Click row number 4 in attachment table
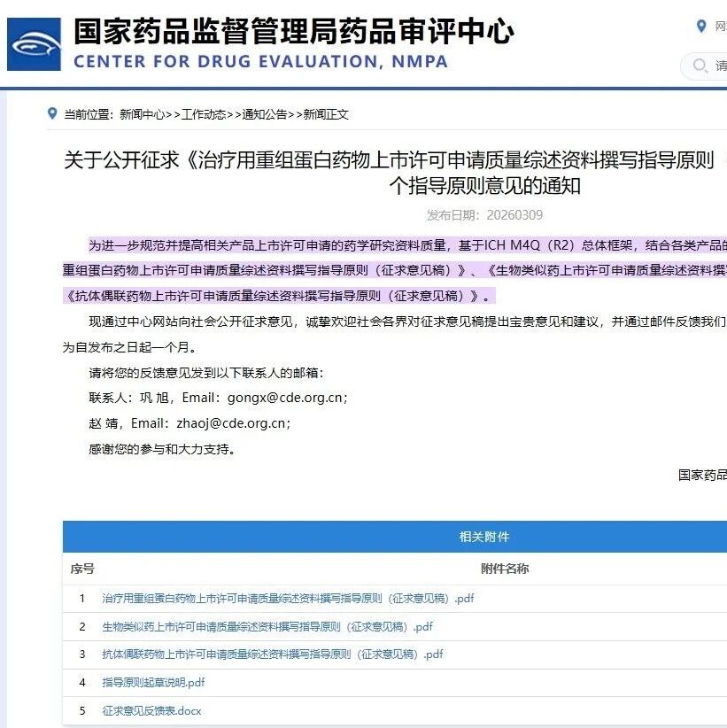 [x=82, y=683]
